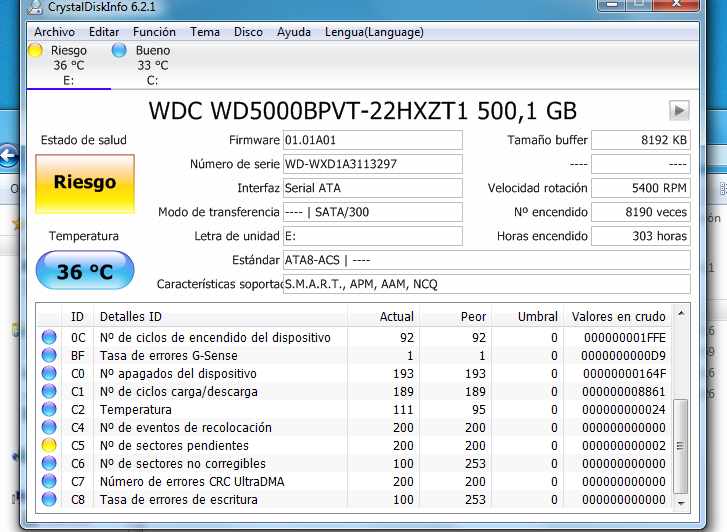Select row Número de errores CRC UltraDMA
The image size is (727, 532).
tap(355, 481)
